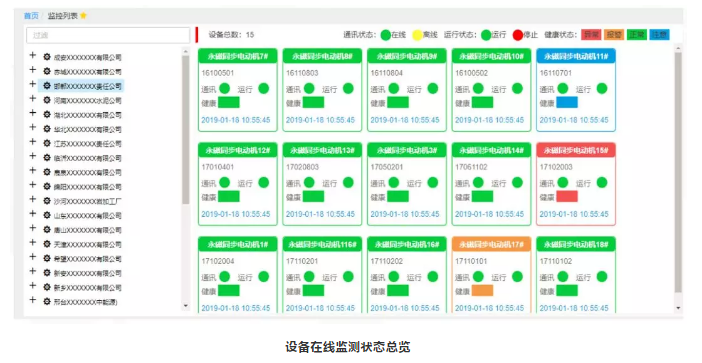Expand the 邢台XXXXXXX(中能源) tree node

(33, 300)
